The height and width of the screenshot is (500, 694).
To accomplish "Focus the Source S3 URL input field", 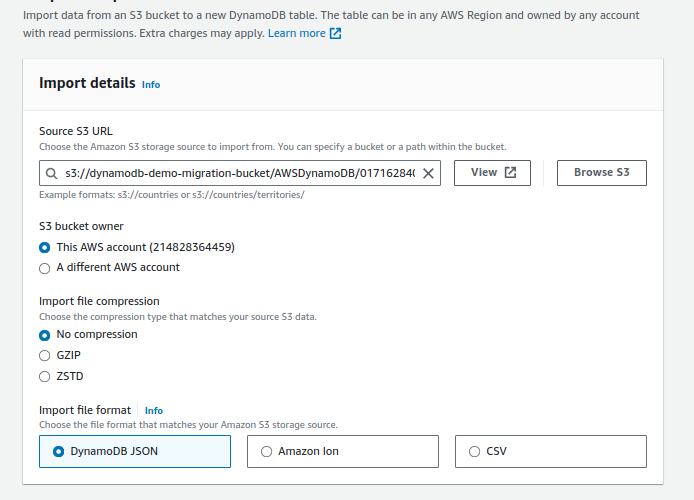I will (x=240, y=173).
